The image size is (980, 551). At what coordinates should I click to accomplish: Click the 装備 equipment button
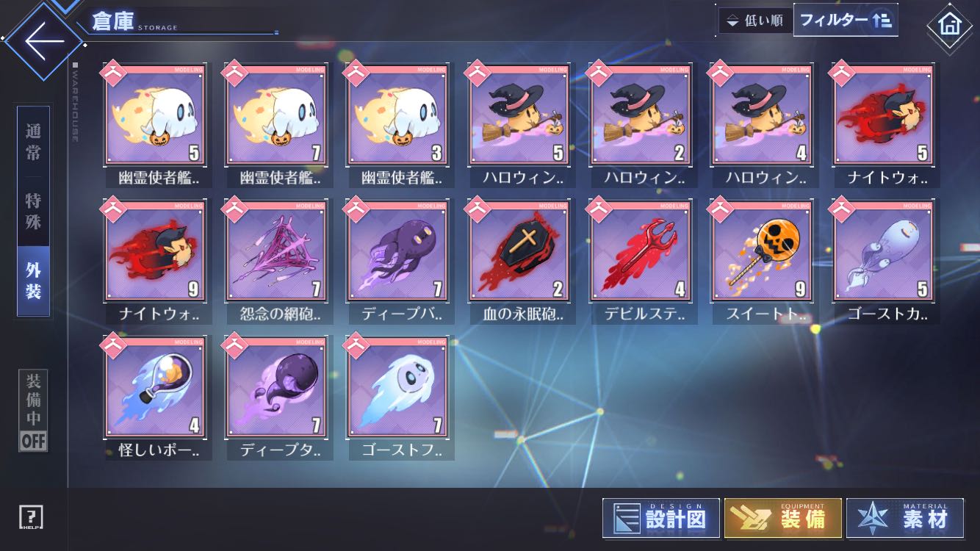[x=783, y=519]
